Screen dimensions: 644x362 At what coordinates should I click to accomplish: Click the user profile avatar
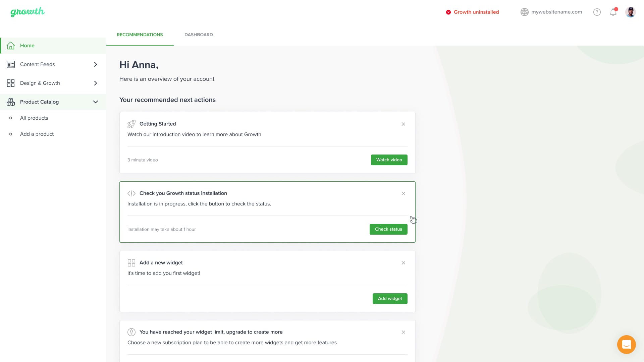(x=630, y=12)
